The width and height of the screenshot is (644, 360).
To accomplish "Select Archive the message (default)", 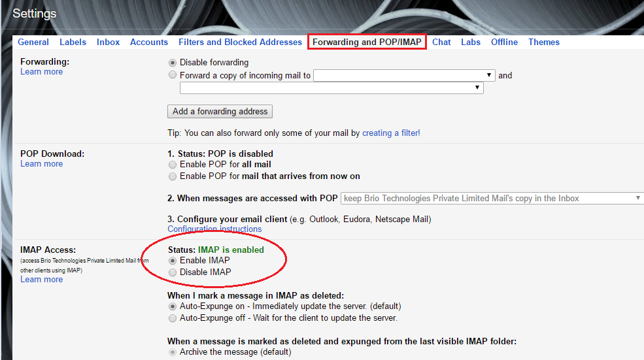I will click(x=173, y=352).
